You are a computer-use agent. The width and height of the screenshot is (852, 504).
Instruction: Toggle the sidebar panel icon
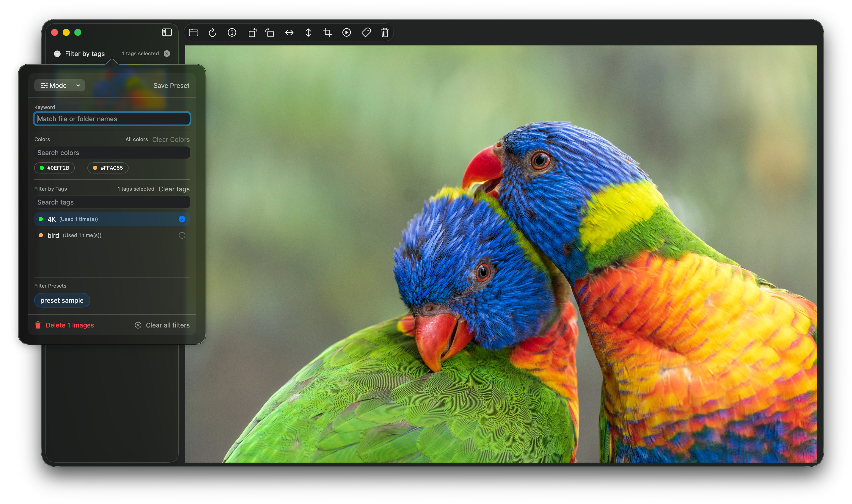point(167,32)
